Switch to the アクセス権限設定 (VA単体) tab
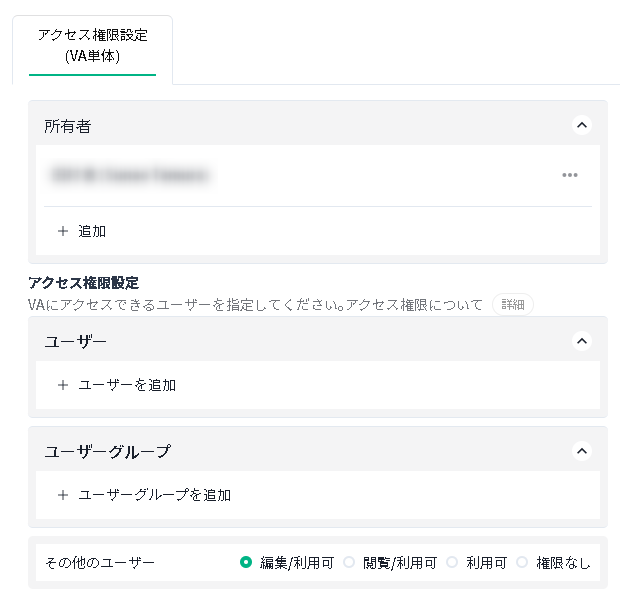This screenshot has height=603, width=620. pos(93,46)
